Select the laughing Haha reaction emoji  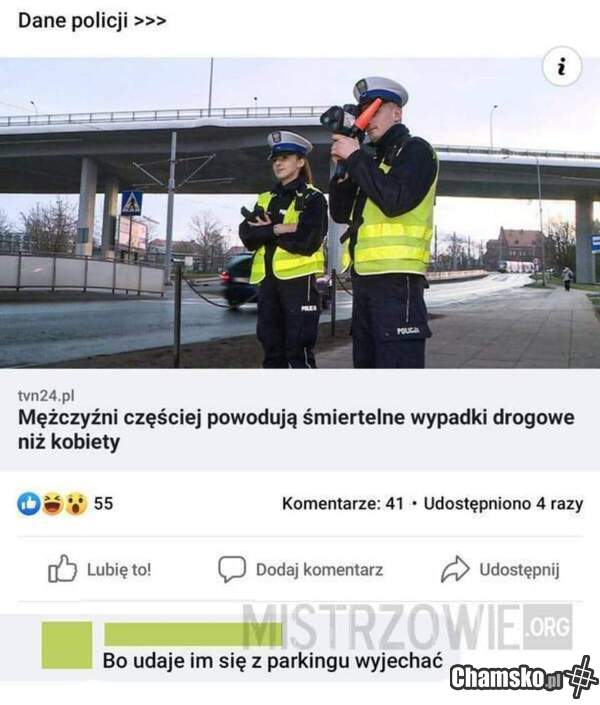pos(53,504)
